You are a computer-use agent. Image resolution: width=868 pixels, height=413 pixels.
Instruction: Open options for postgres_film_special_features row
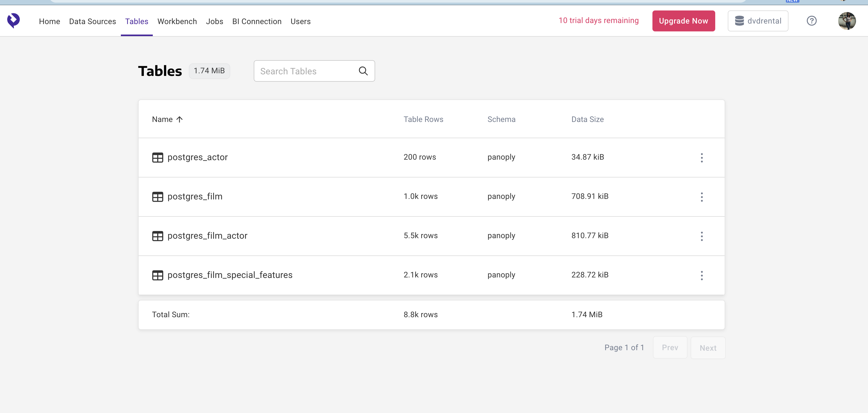(x=702, y=275)
